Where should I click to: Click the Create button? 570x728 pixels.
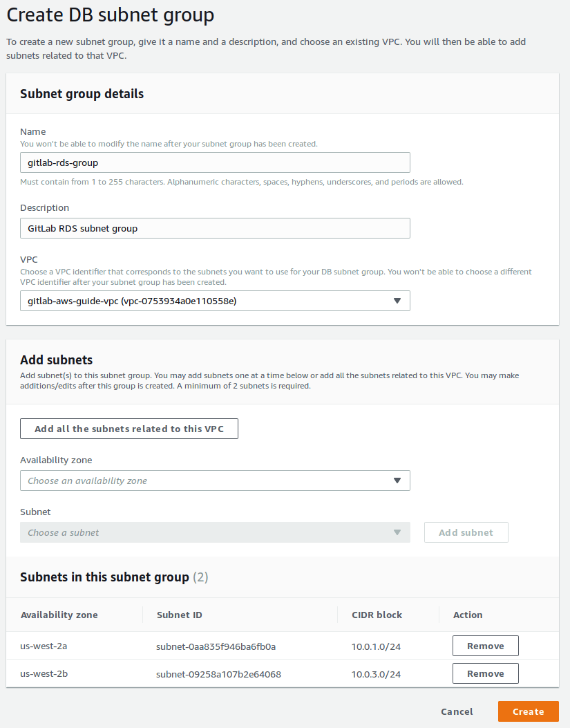click(x=528, y=711)
